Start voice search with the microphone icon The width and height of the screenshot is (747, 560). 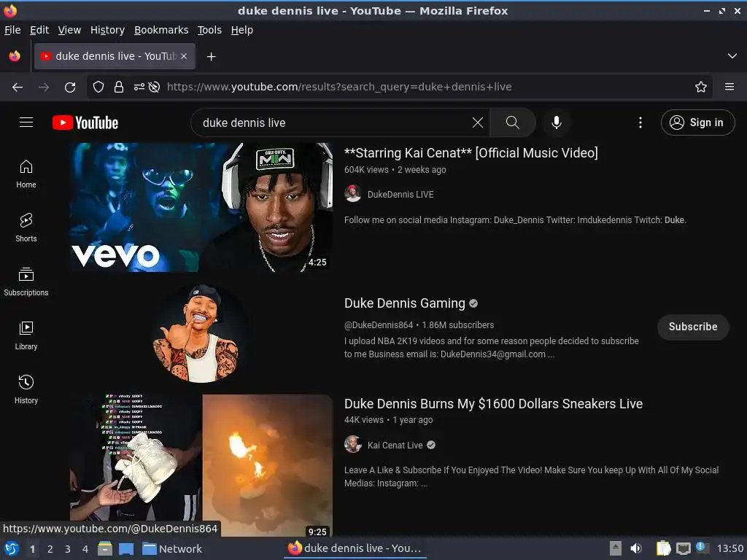point(557,122)
